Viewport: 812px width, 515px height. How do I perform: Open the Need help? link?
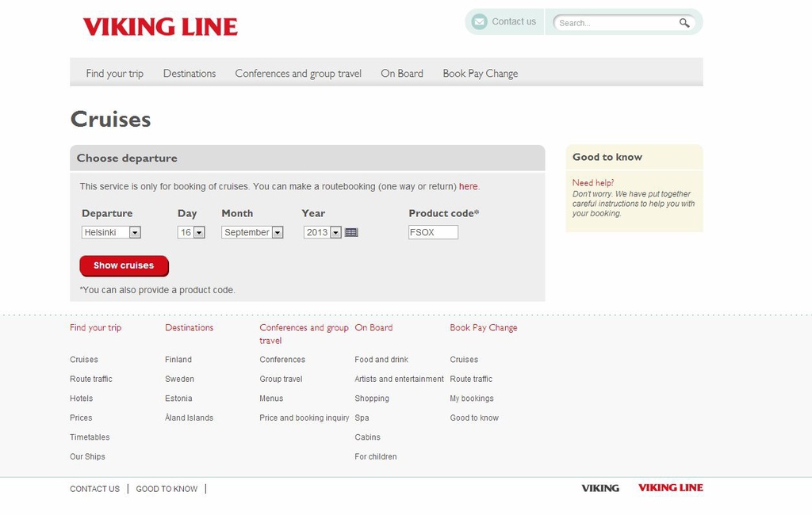(593, 183)
